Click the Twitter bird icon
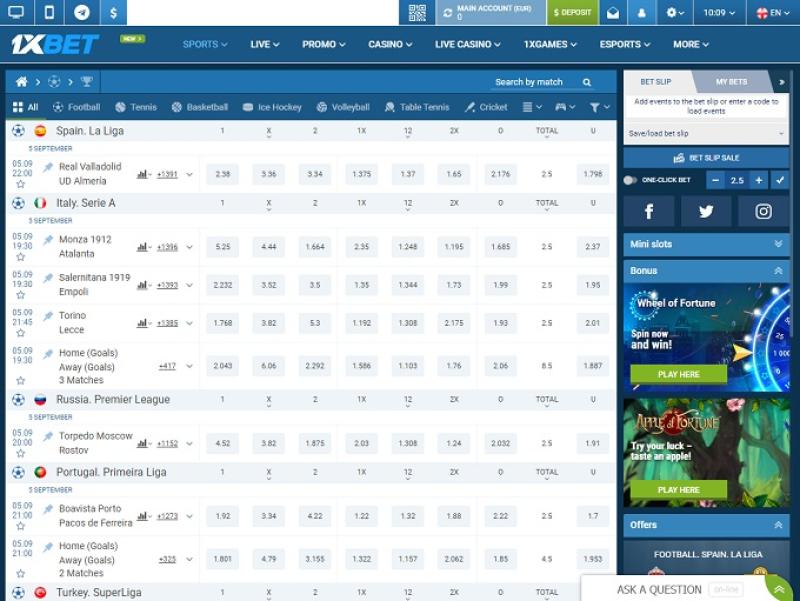 pos(706,211)
